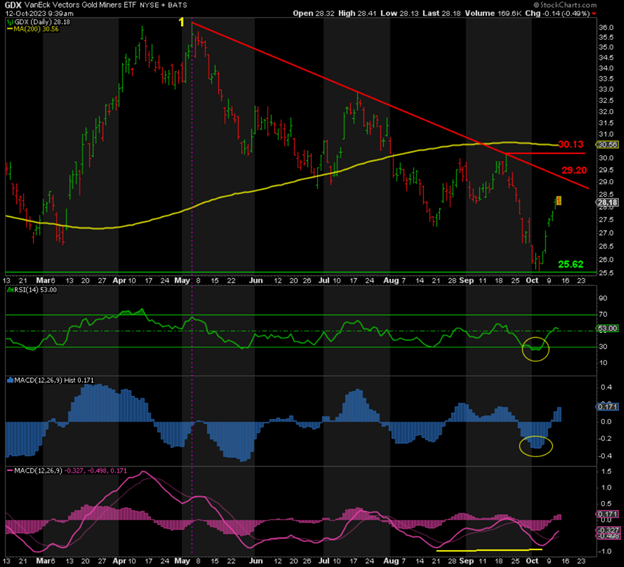Click the -1.0 value on MACD axis
The image size is (624, 567).
[605, 551]
